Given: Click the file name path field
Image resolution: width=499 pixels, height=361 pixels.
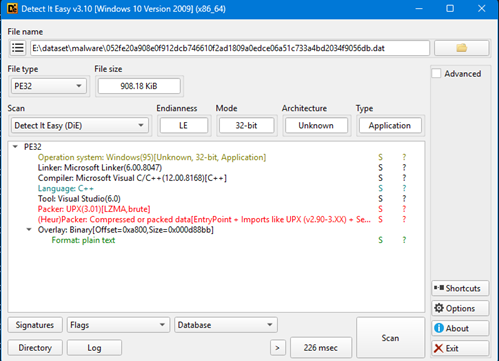Looking at the screenshot, I should [230, 48].
